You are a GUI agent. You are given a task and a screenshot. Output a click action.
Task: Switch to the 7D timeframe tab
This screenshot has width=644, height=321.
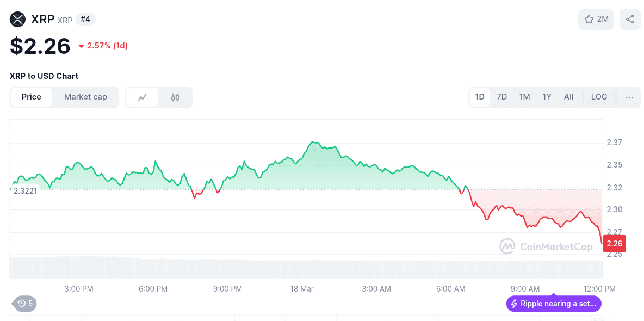pyautogui.click(x=501, y=97)
